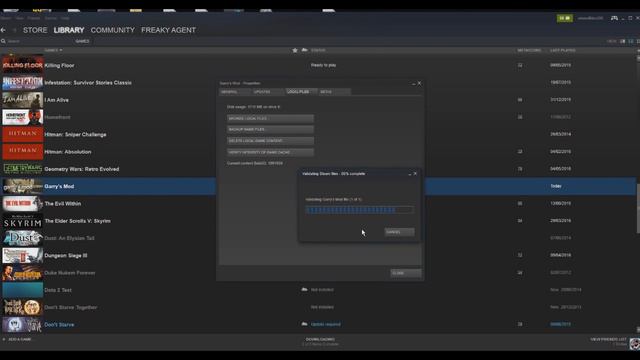Click the cloud column header icon
The width and height of the screenshot is (640, 360).
pos(304,50)
